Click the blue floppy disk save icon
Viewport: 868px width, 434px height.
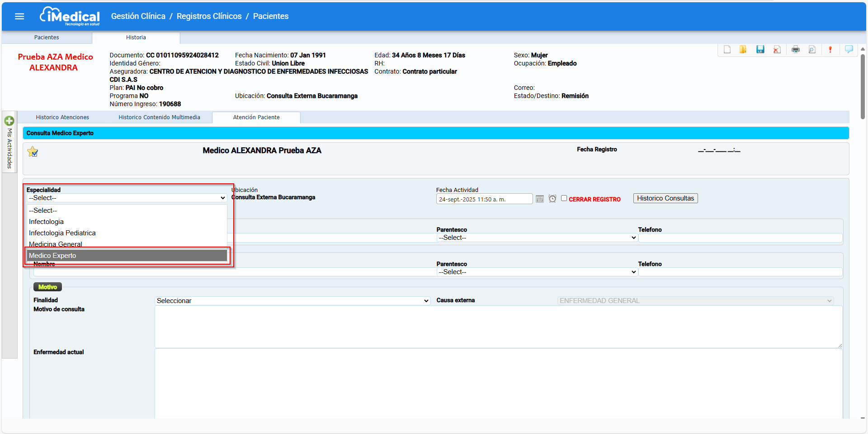760,50
